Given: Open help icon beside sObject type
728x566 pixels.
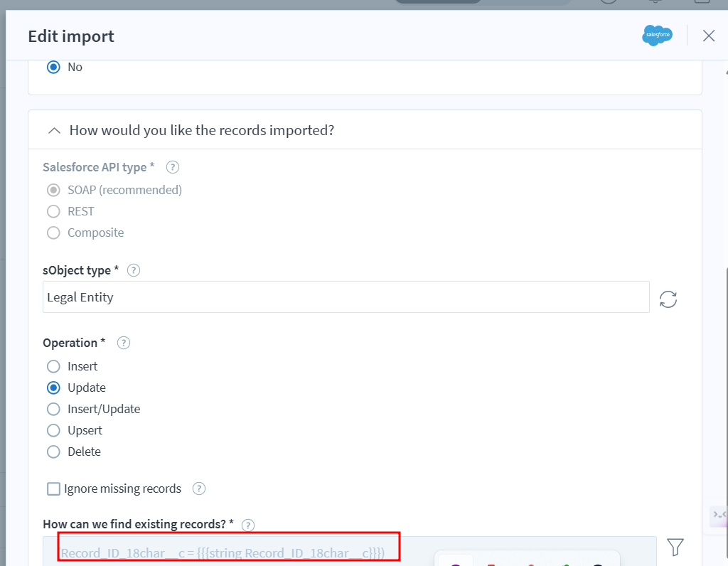Looking at the screenshot, I should [x=133, y=270].
